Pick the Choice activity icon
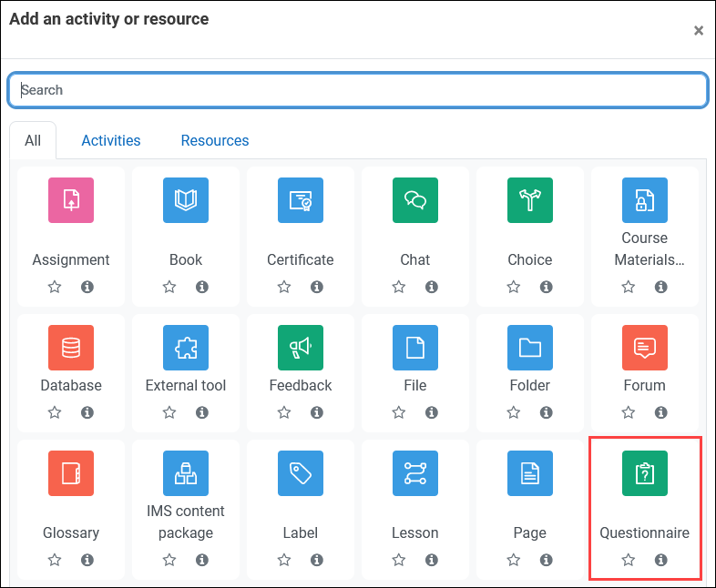 (x=530, y=200)
